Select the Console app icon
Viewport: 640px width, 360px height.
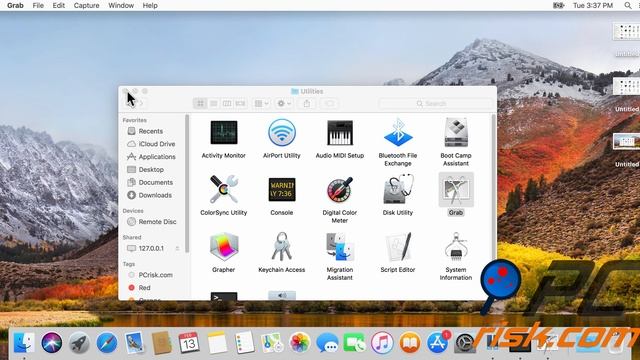pyautogui.click(x=282, y=189)
